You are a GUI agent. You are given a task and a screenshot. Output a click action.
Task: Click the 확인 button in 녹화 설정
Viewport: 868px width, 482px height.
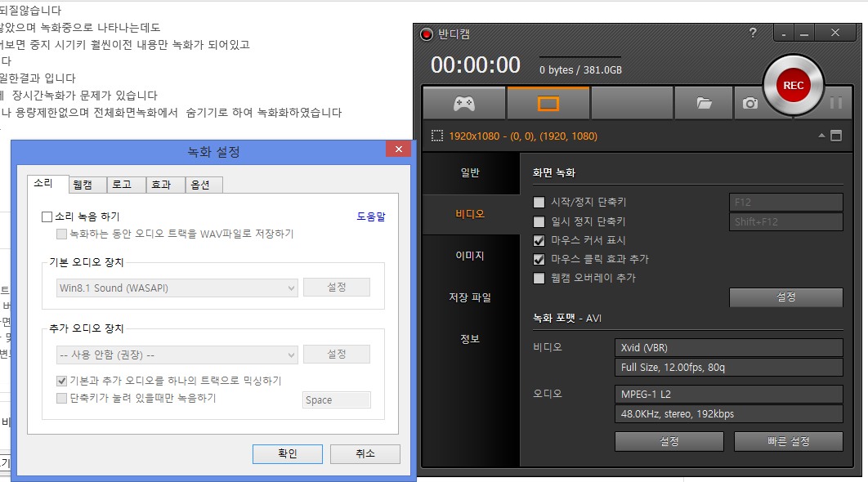point(288,453)
